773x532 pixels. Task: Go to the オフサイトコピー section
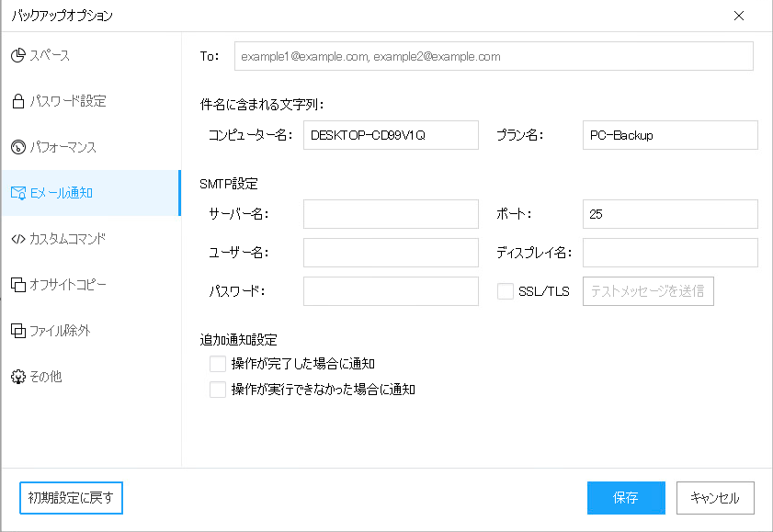(91, 285)
